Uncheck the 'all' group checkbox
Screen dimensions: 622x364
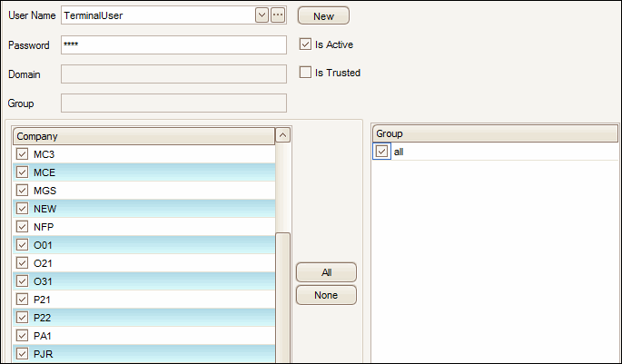click(x=382, y=152)
